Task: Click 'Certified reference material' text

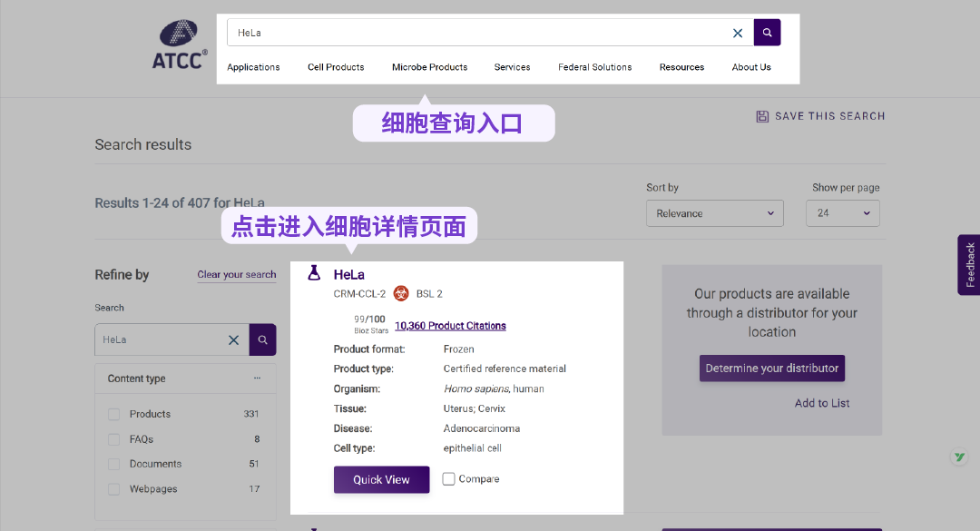Action: pyautogui.click(x=505, y=369)
